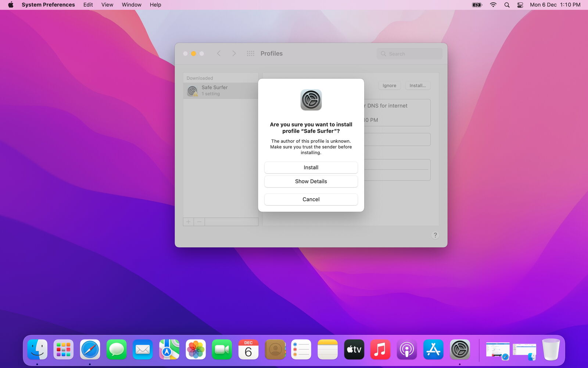
Task: Open the Profiles help question mark button
Action: tap(435, 235)
